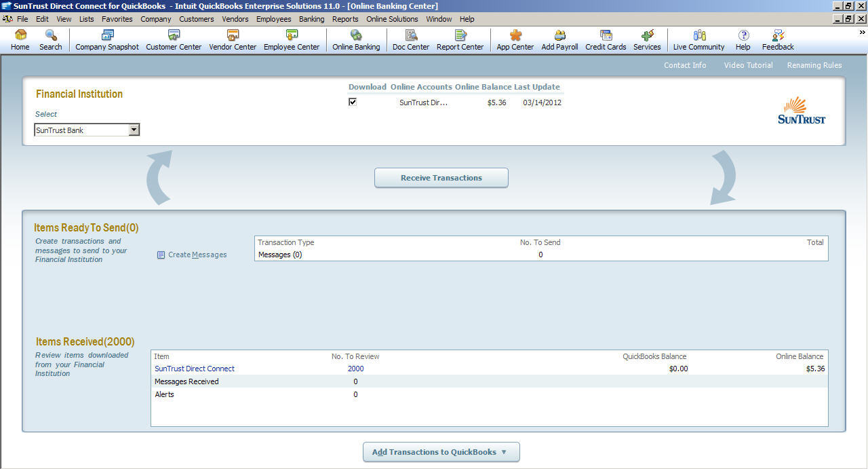Select the SunTrust Bank combo box
This screenshot has width=868, height=469.
click(x=87, y=130)
